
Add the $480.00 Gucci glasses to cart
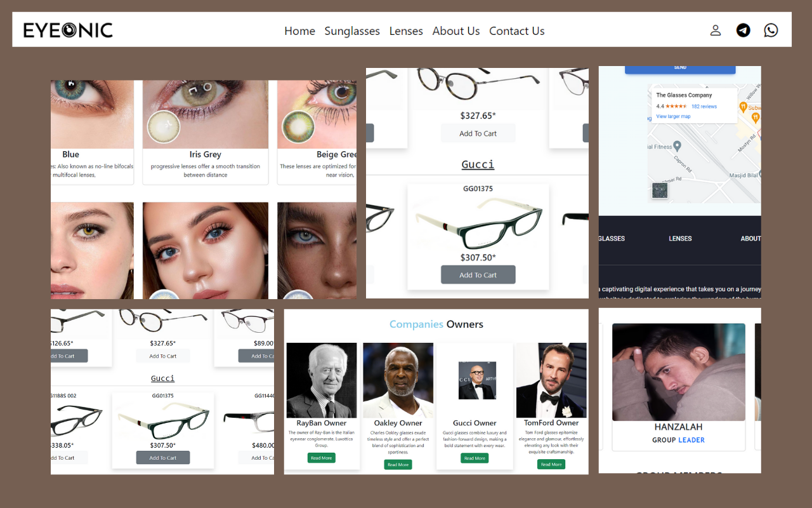[256, 458]
